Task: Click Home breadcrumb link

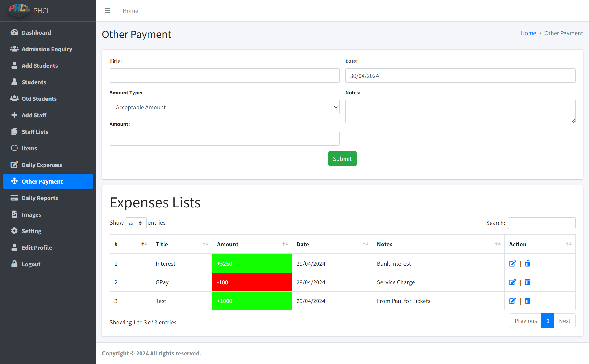Action: [x=528, y=33]
